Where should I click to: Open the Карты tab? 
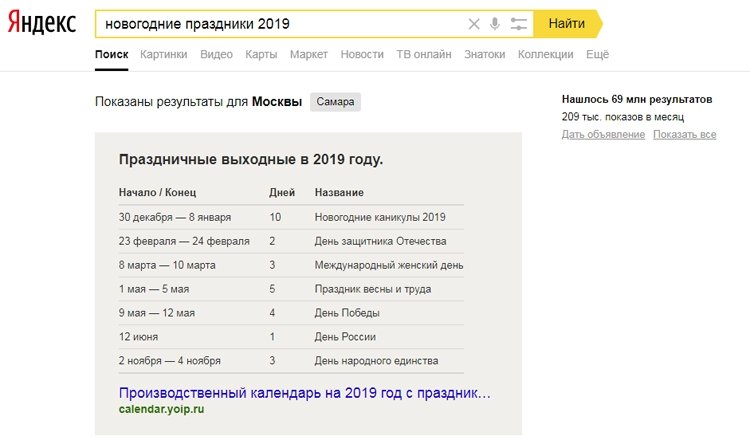click(x=261, y=55)
